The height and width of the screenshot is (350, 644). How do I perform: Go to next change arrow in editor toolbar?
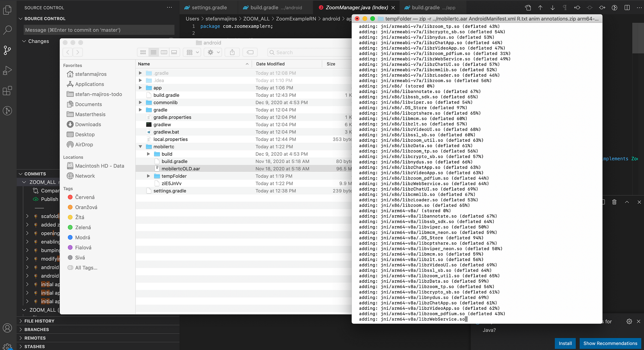coord(552,8)
